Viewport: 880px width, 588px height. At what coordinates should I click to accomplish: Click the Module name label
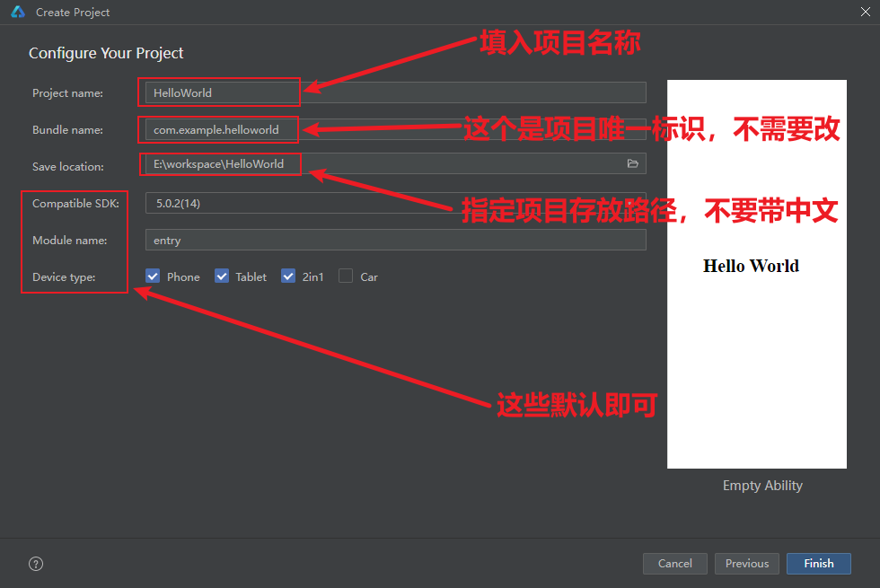tap(70, 241)
